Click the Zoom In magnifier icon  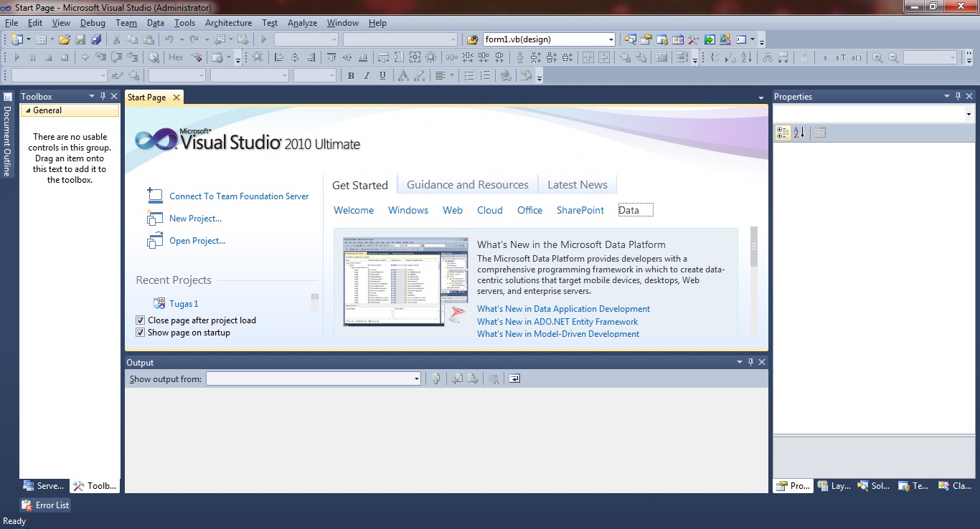877,57
